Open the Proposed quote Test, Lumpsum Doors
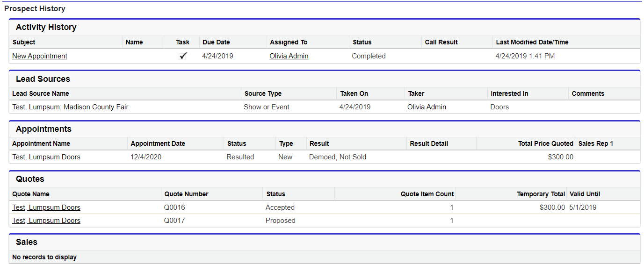This screenshot has height=264, width=644. pyautogui.click(x=46, y=221)
